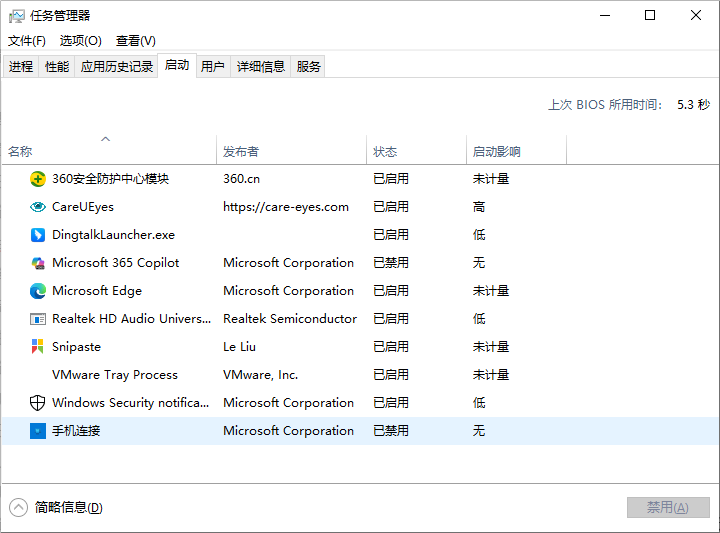Screen dimensions: 720x533
Task: Select the VMware Tray Process name
Action: click(x=115, y=375)
